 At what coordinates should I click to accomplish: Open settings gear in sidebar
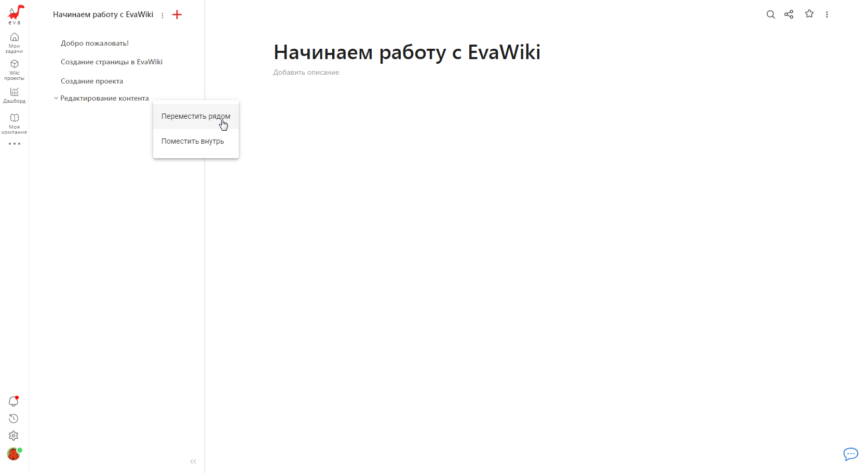13,436
